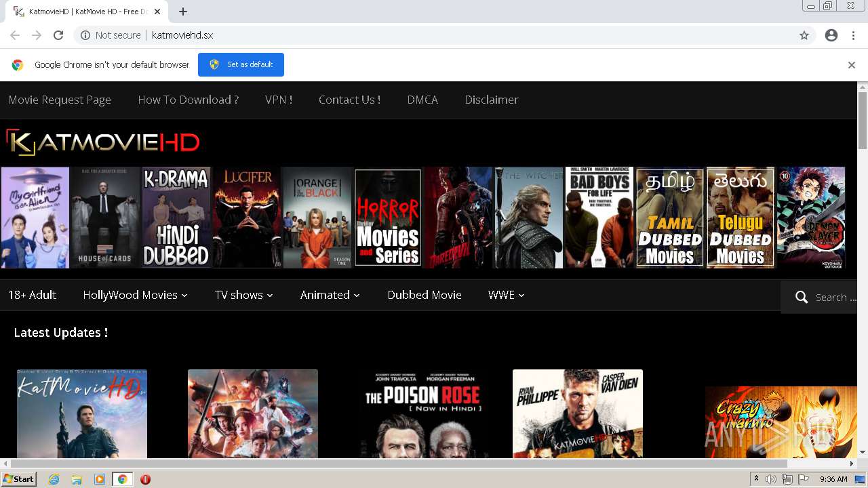
Task: Open file explorer folder in taskbar
Action: click(77, 479)
